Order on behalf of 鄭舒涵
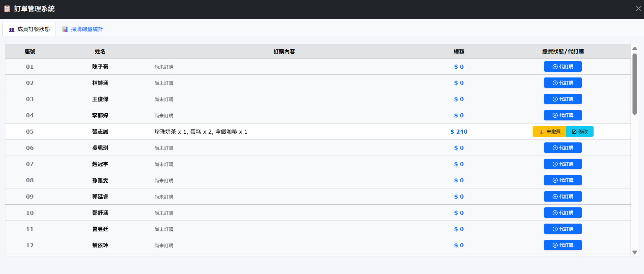Screen dimensions: 644x274 click(562, 213)
